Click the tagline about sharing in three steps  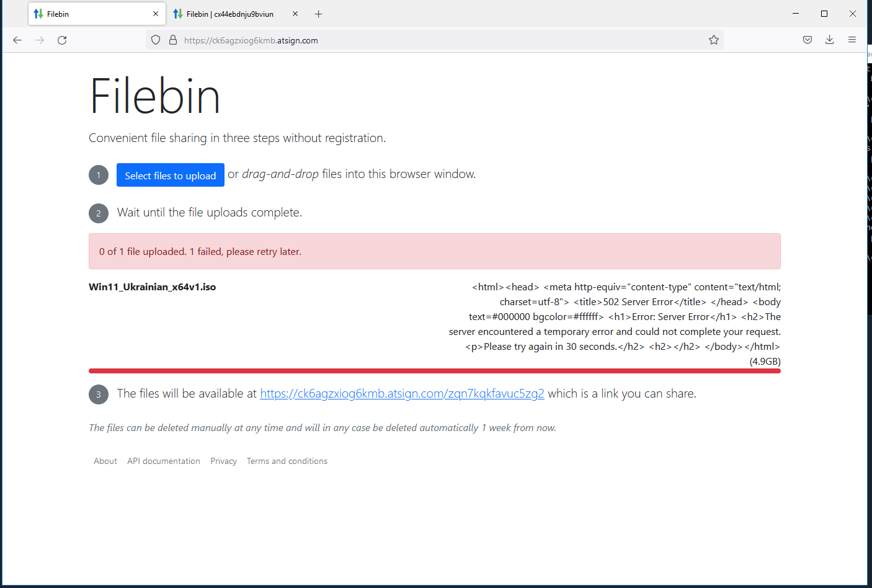[238, 138]
